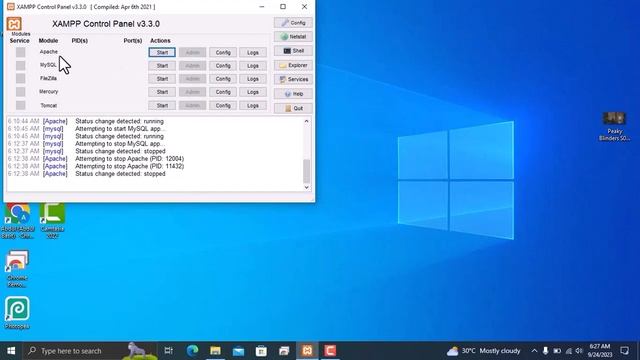Open the notification center icon

624,351
